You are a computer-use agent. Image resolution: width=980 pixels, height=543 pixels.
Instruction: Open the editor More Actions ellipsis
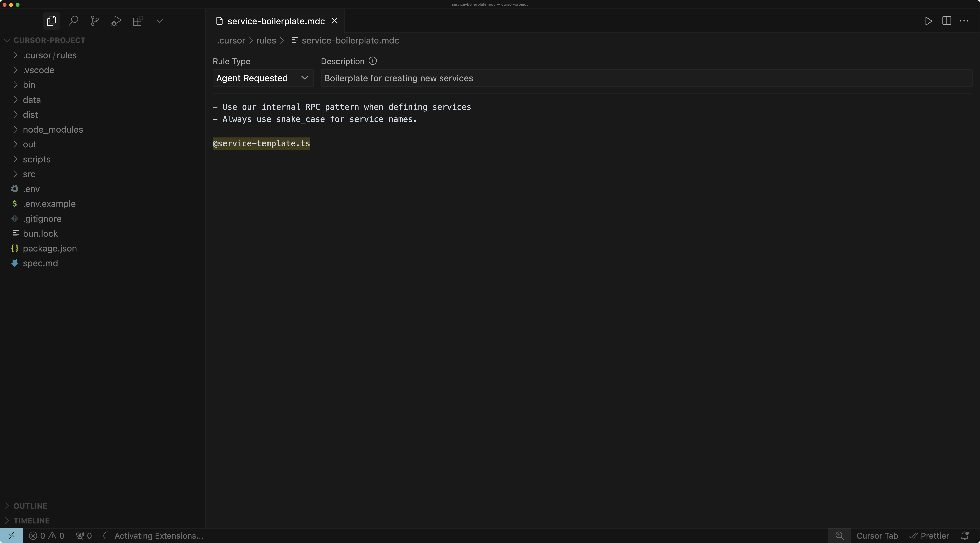pyautogui.click(x=964, y=21)
